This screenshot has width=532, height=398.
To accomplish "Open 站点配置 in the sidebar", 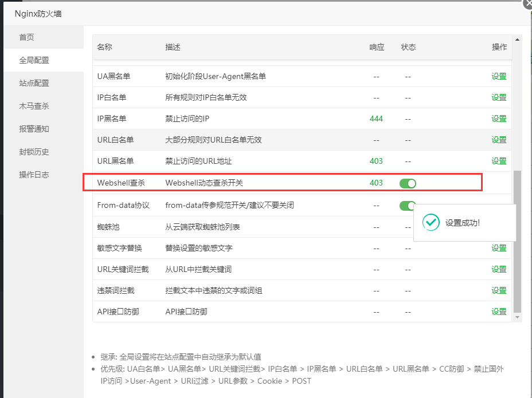I will [44, 83].
